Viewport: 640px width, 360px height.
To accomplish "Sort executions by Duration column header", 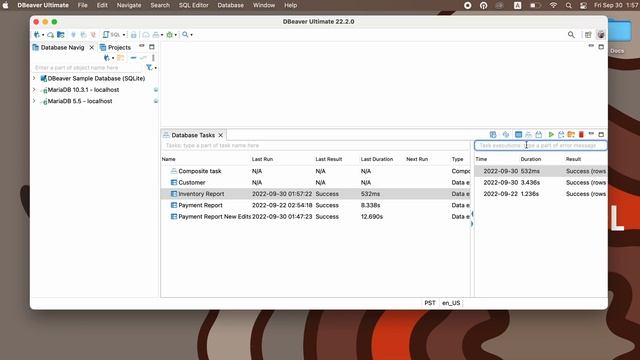I will point(531,159).
